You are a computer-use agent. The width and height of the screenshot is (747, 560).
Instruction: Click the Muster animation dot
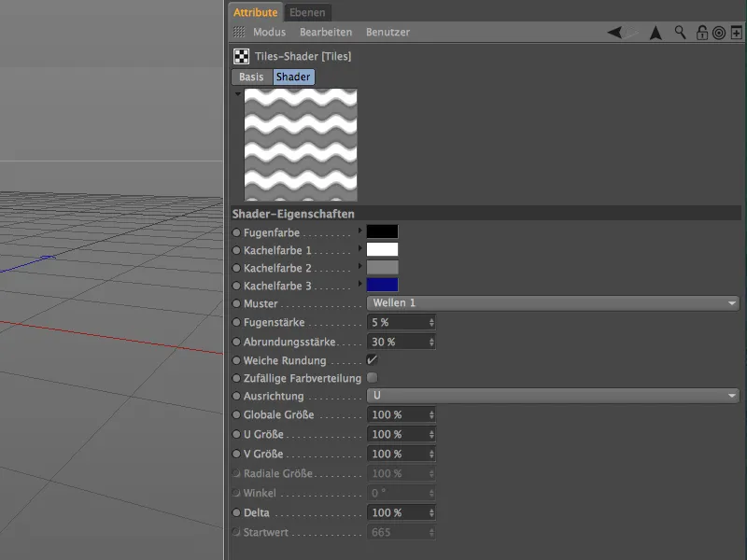236,303
